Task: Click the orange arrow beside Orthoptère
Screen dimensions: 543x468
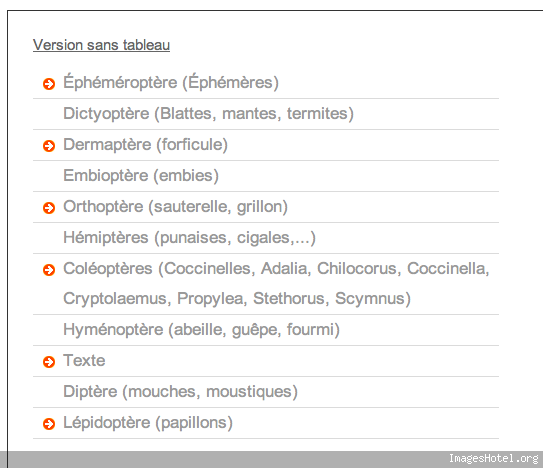Action: (x=49, y=208)
